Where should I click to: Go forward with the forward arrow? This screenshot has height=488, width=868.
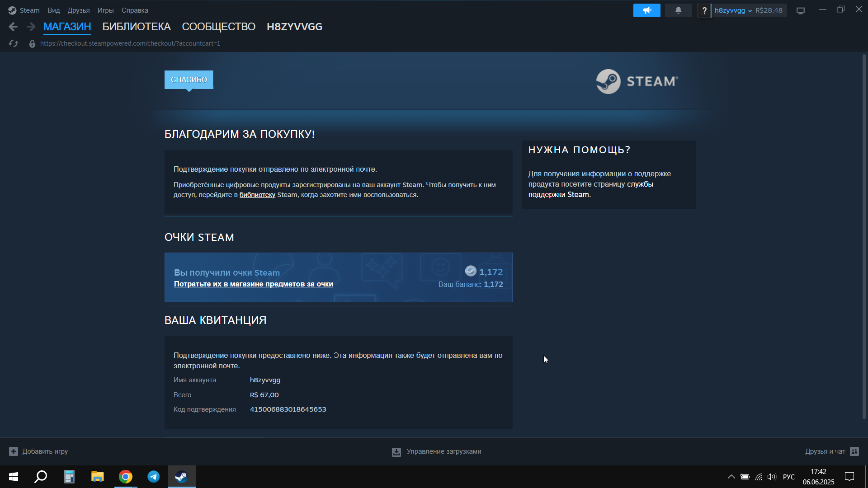coord(31,27)
